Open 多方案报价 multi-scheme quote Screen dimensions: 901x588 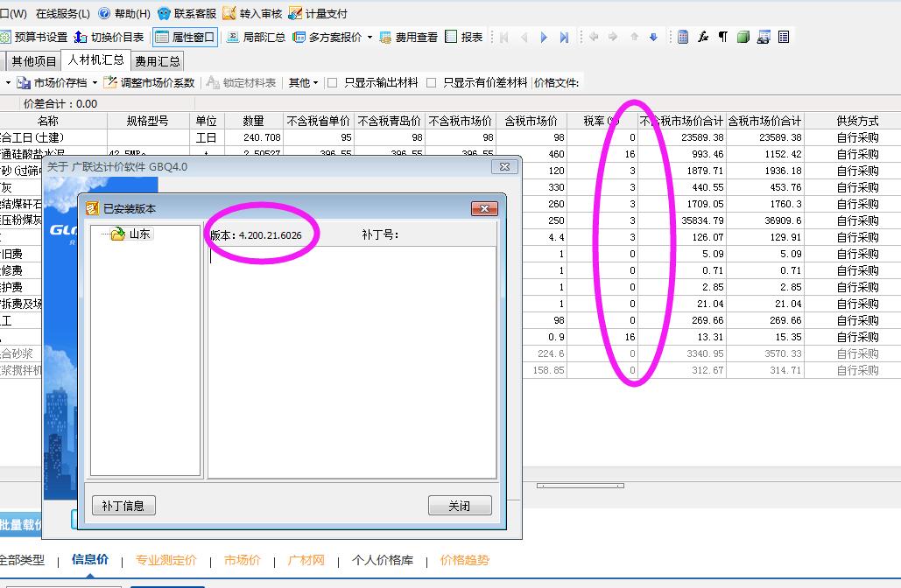click(327, 38)
